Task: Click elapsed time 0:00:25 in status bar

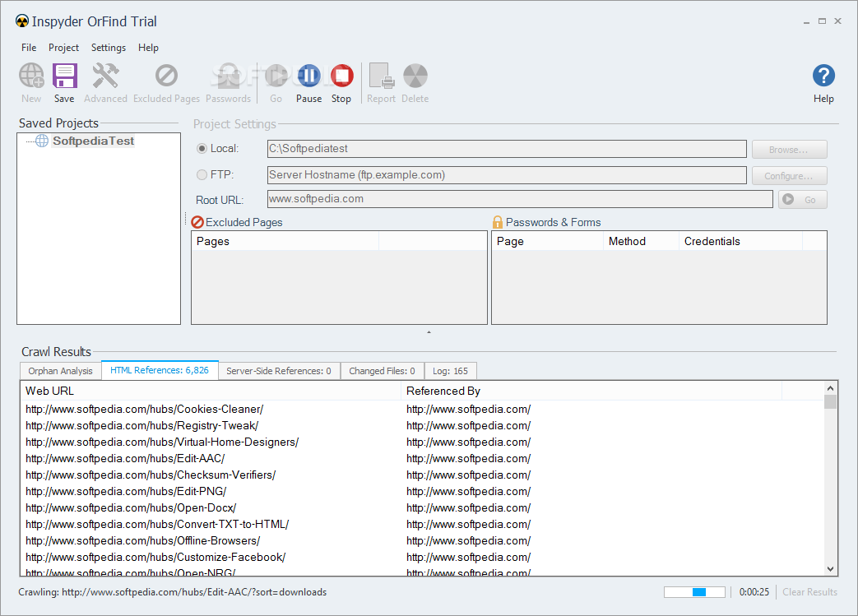Action: (754, 592)
